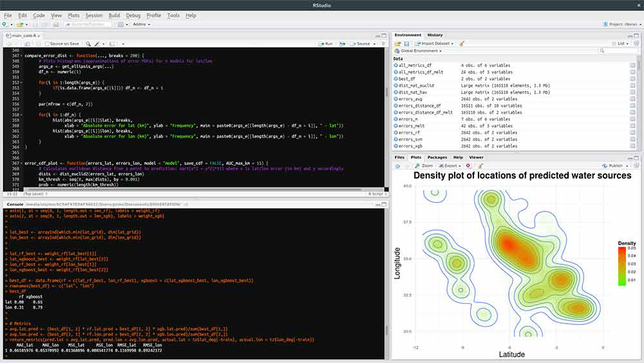
Task: Click the broom icon to clear Environment objects
Action: 462,44
